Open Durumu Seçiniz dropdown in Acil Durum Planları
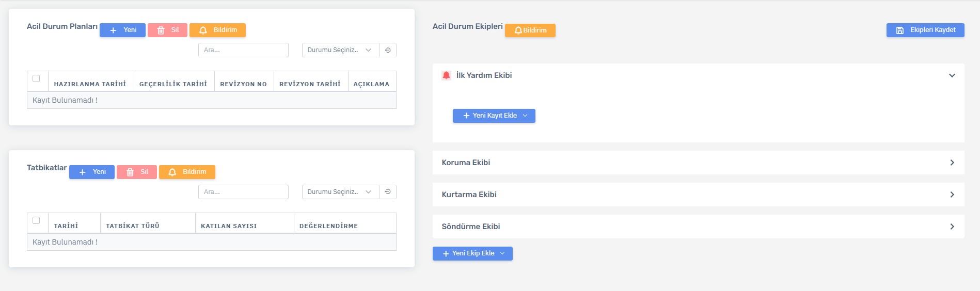980x291 pixels. (340, 50)
